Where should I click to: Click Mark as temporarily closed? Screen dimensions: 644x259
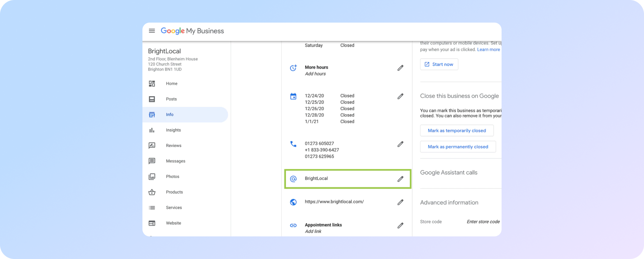click(457, 131)
